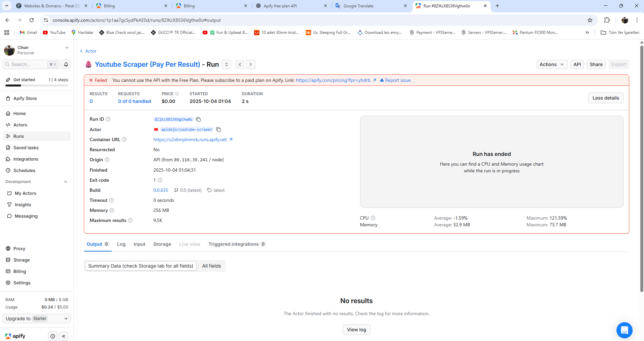The height and width of the screenshot is (341, 644).
Task: Open the Youtube Scraper actor icon
Action: coord(89,64)
